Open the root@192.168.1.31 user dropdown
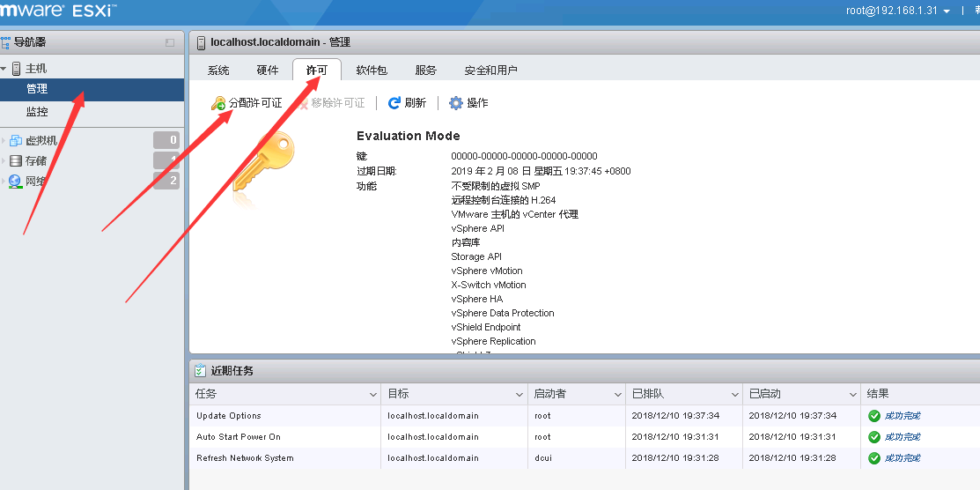 pos(898,11)
